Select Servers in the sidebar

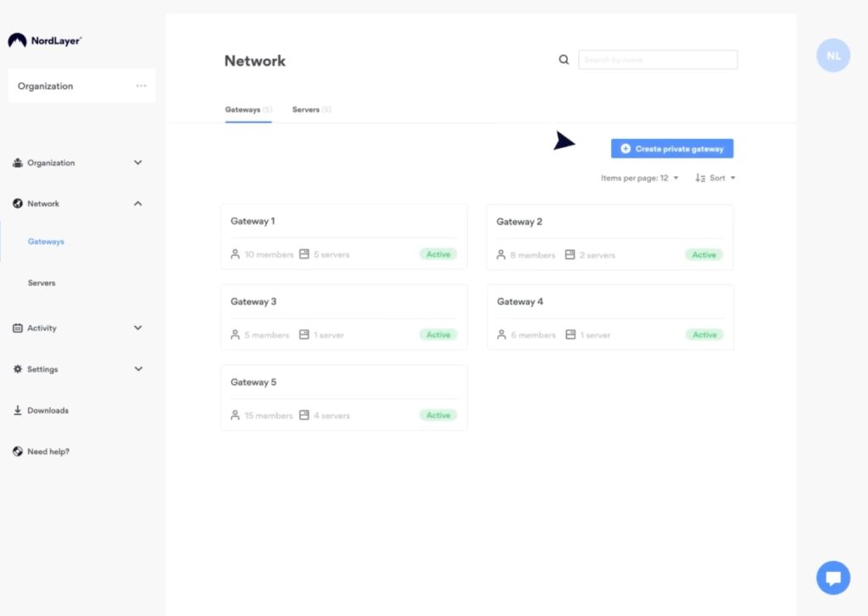pyautogui.click(x=42, y=283)
